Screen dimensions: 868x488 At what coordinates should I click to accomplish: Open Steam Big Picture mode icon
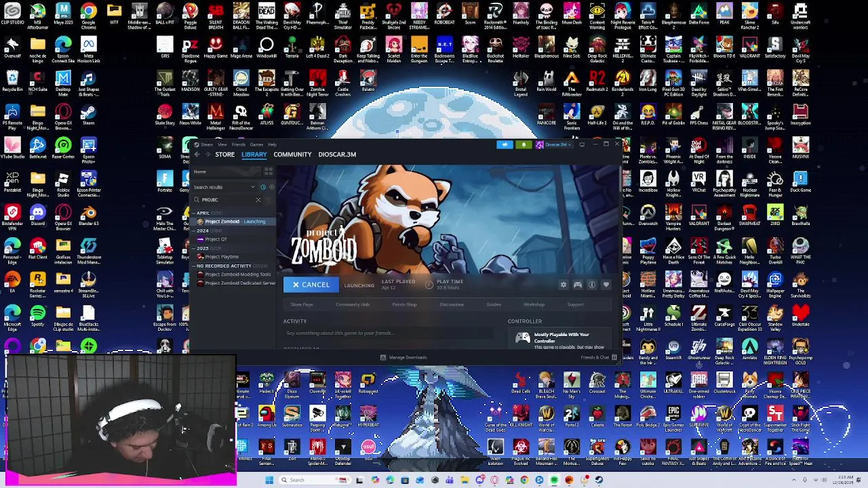tap(582, 144)
